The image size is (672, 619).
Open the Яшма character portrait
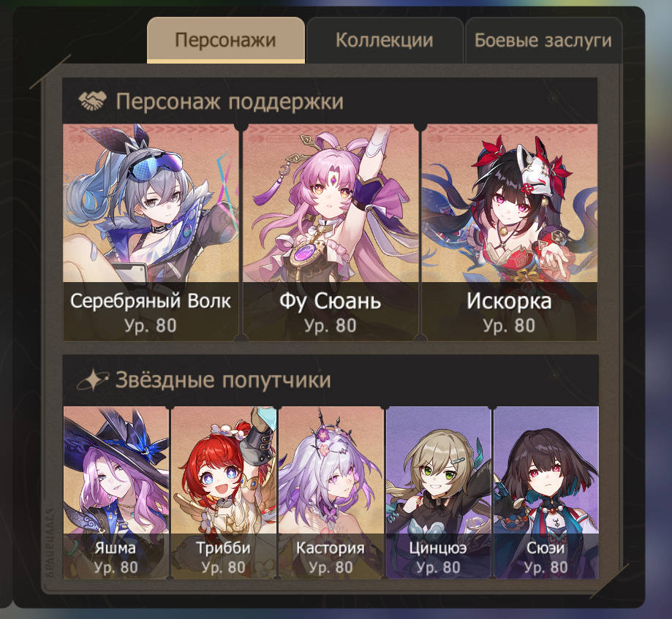point(116,493)
